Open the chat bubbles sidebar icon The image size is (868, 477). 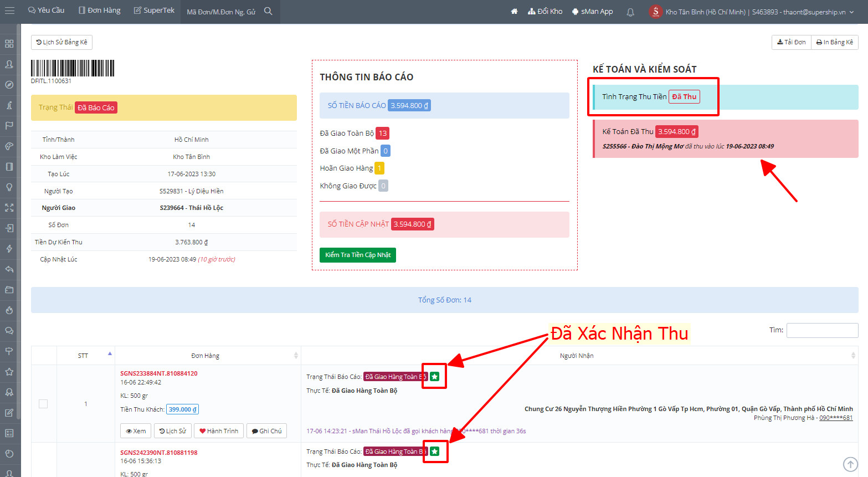point(9,331)
